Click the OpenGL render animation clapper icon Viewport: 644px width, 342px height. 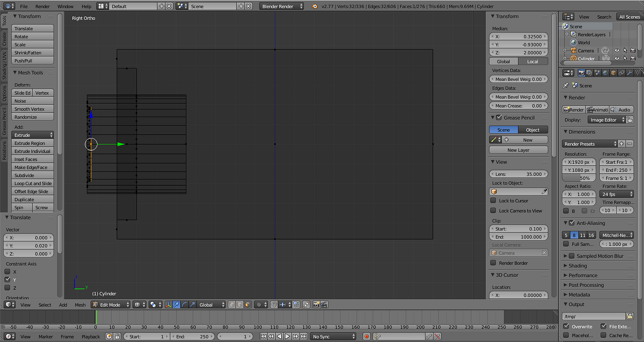point(324,305)
